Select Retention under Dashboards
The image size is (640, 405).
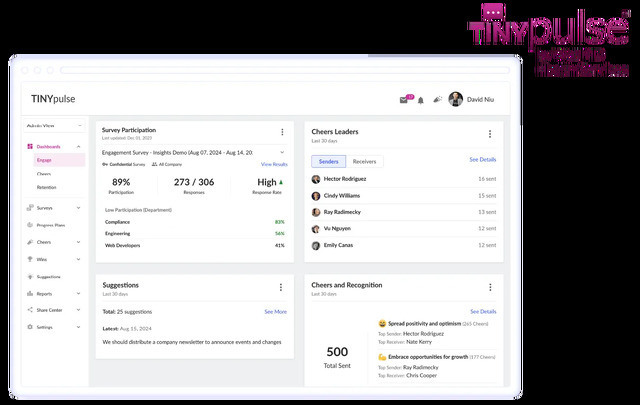pos(47,187)
